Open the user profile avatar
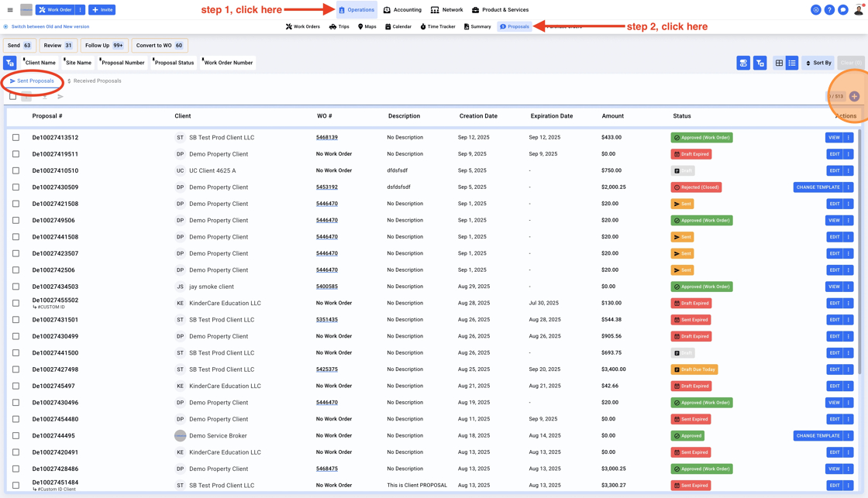Viewport: 868px width, 498px height. click(859, 10)
